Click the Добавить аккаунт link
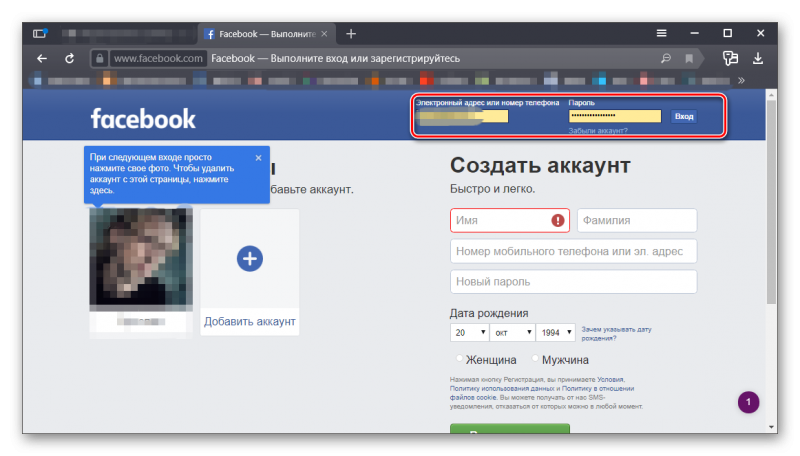This screenshot has width=800, height=456. (x=249, y=322)
